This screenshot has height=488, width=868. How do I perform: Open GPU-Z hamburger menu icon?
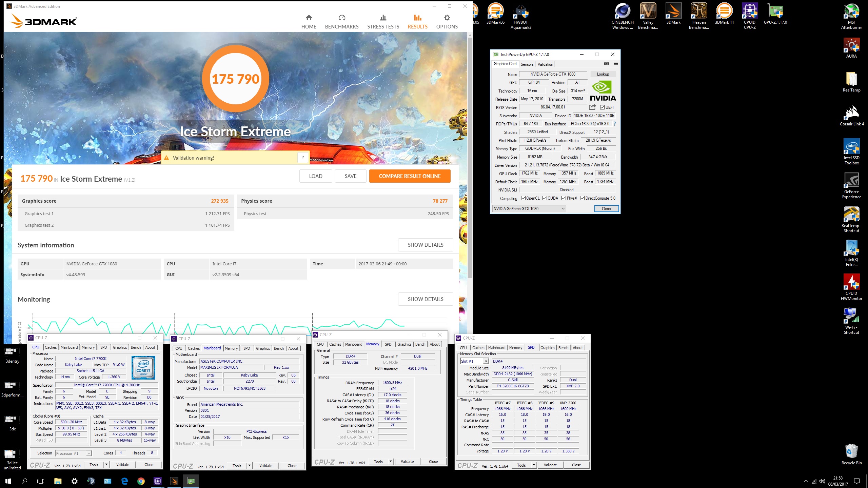pos(616,63)
